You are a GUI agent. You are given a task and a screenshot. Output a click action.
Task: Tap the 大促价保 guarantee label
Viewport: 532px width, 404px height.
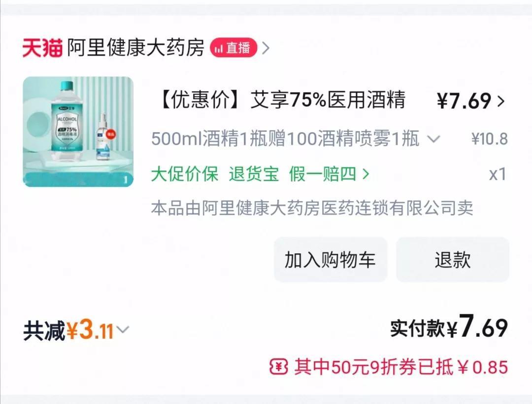[185, 174]
